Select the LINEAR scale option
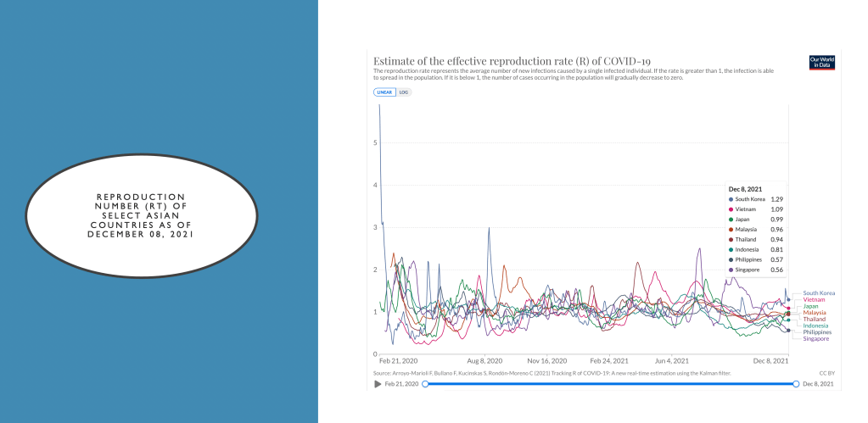 (x=384, y=92)
